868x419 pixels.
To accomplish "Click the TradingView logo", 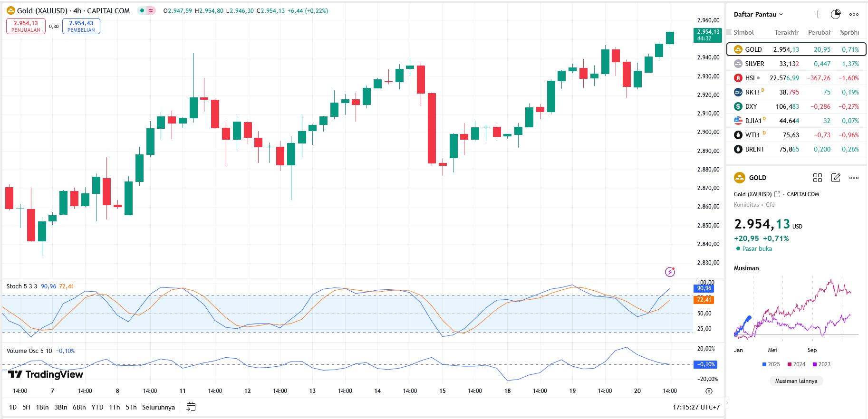I will coord(46,374).
